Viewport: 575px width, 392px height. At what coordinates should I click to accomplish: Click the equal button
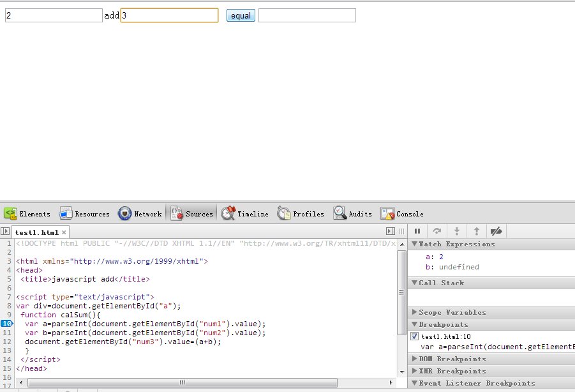(241, 15)
